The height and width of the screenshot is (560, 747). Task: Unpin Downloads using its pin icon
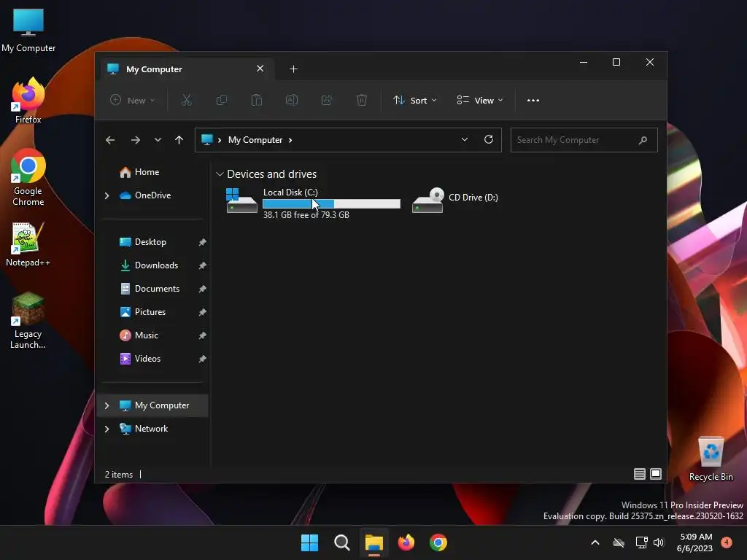[203, 265]
